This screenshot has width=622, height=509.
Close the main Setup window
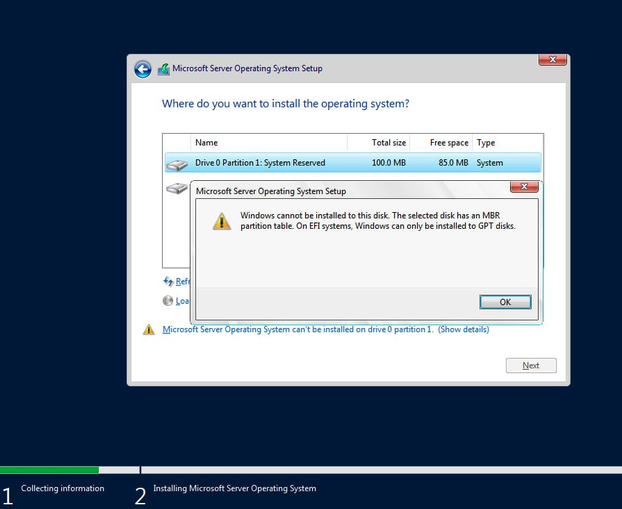552,60
